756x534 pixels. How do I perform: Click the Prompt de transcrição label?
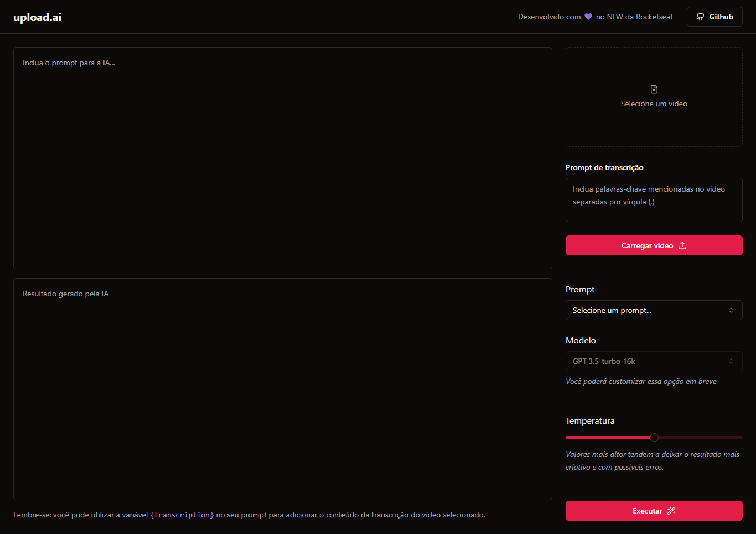[x=604, y=167]
